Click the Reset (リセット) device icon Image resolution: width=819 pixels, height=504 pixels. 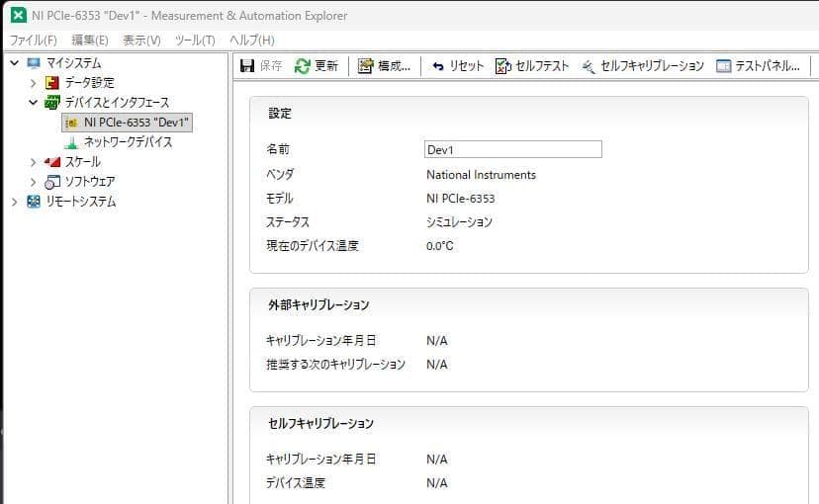tap(438, 66)
